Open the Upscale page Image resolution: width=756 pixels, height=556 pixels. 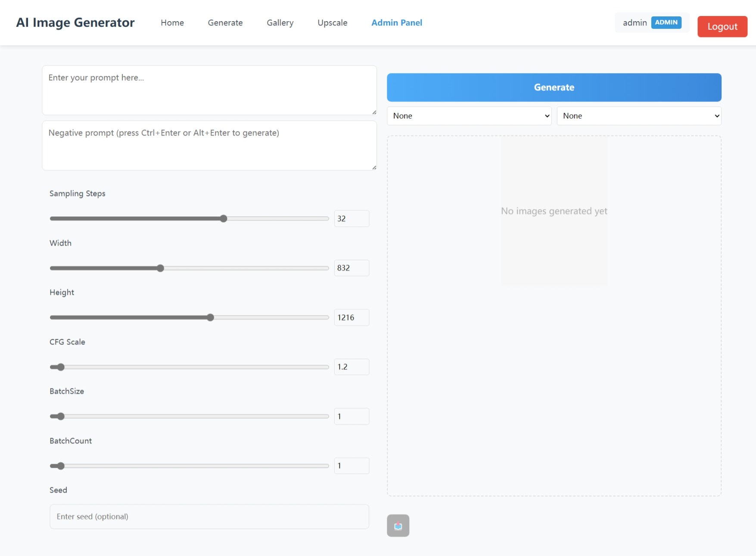click(332, 22)
